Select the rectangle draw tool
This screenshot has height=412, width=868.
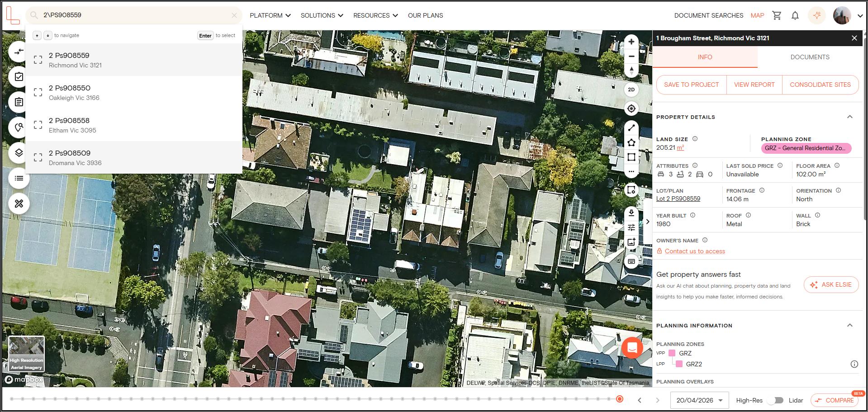point(631,157)
